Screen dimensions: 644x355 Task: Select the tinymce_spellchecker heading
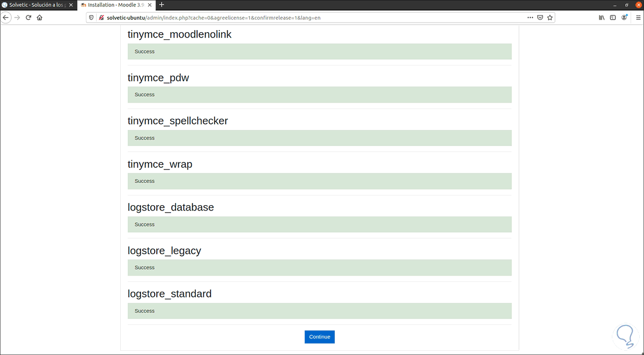pyautogui.click(x=177, y=121)
